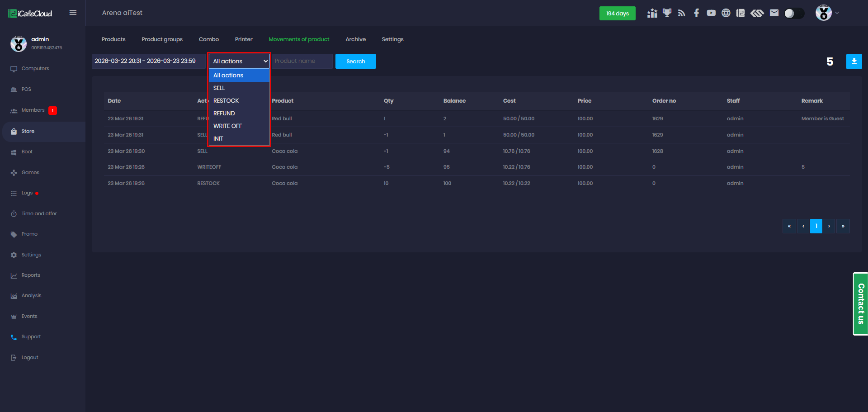Click the Product name search field

tap(302, 61)
